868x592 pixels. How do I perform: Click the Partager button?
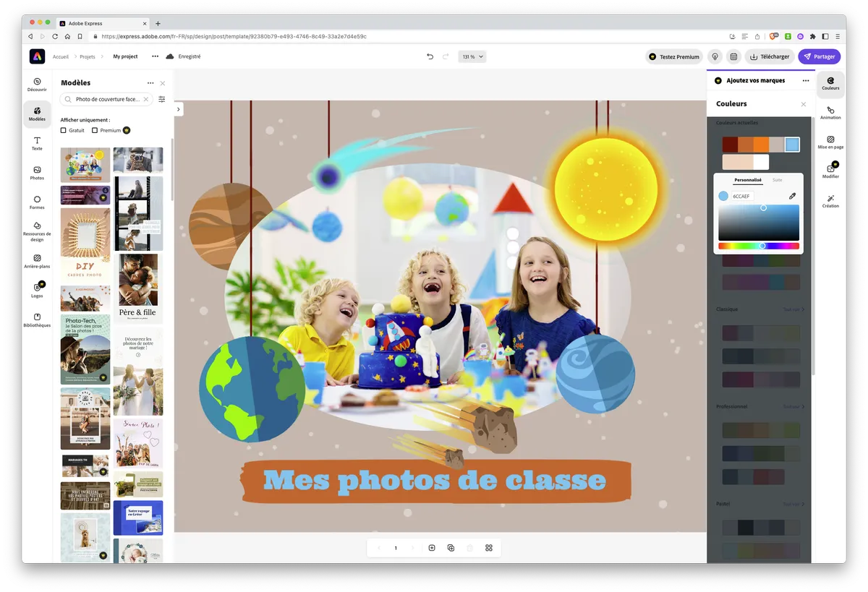click(819, 56)
